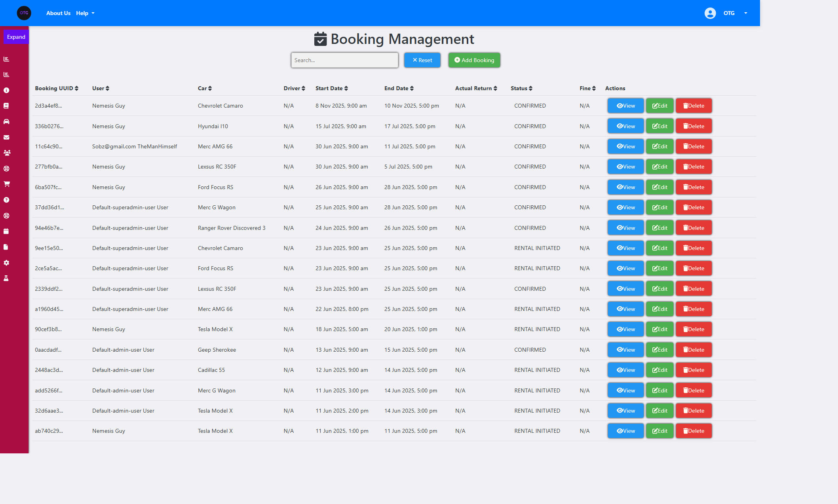Edit booking 2448ac3d Cadillac 55
Image resolution: width=838 pixels, height=504 pixels.
click(660, 370)
